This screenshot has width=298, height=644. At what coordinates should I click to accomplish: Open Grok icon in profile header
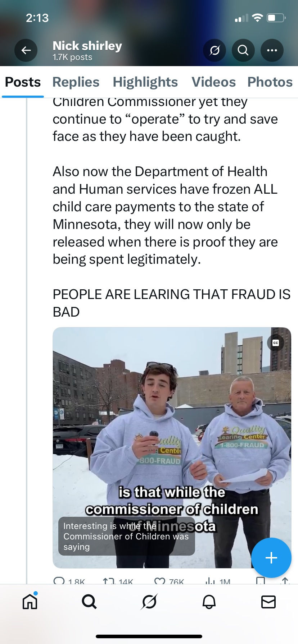pos(215,51)
